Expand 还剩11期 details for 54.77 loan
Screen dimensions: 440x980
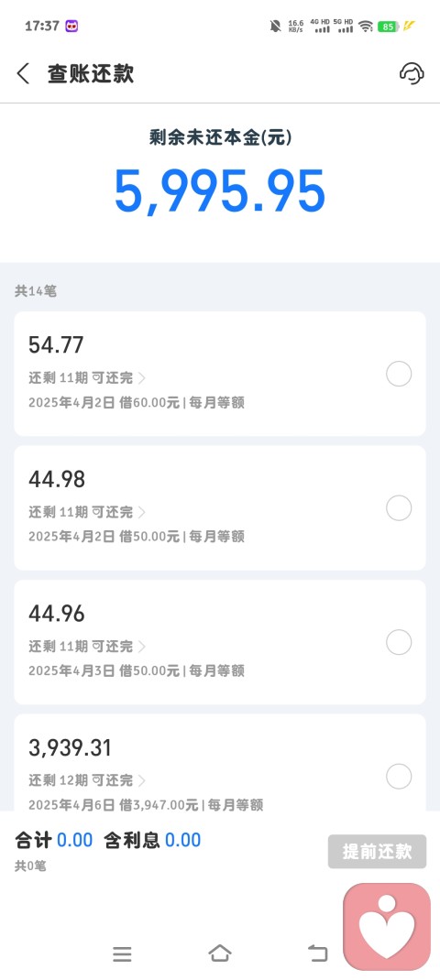pos(87,378)
